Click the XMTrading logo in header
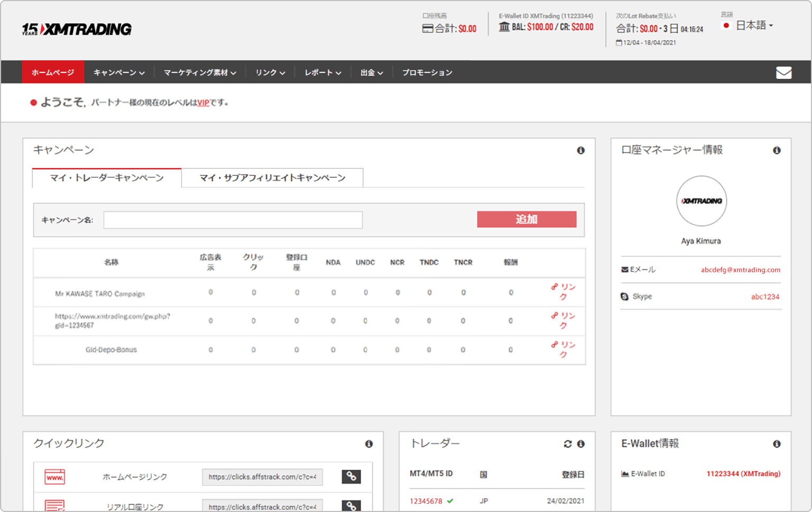This screenshot has height=512, width=812. click(77, 30)
